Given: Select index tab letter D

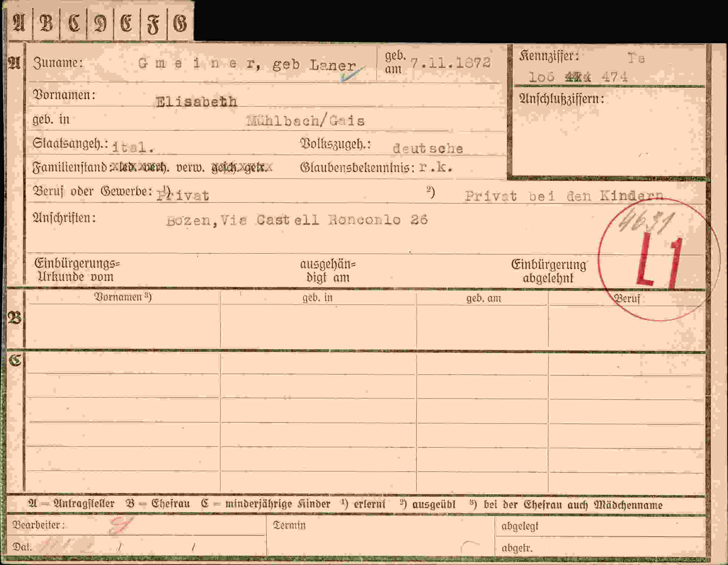Looking at the screenshot, I should (x=100, y=24).
